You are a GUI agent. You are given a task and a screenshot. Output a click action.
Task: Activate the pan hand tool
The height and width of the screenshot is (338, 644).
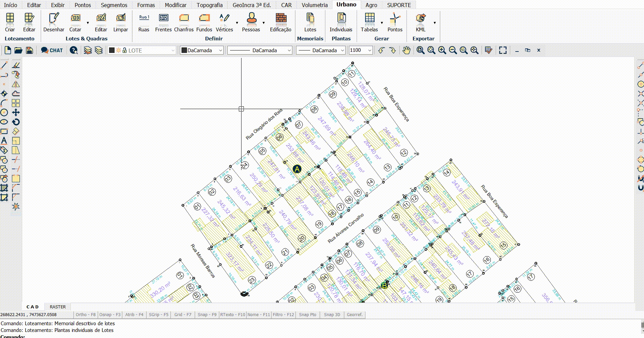(x=407, y=50)
